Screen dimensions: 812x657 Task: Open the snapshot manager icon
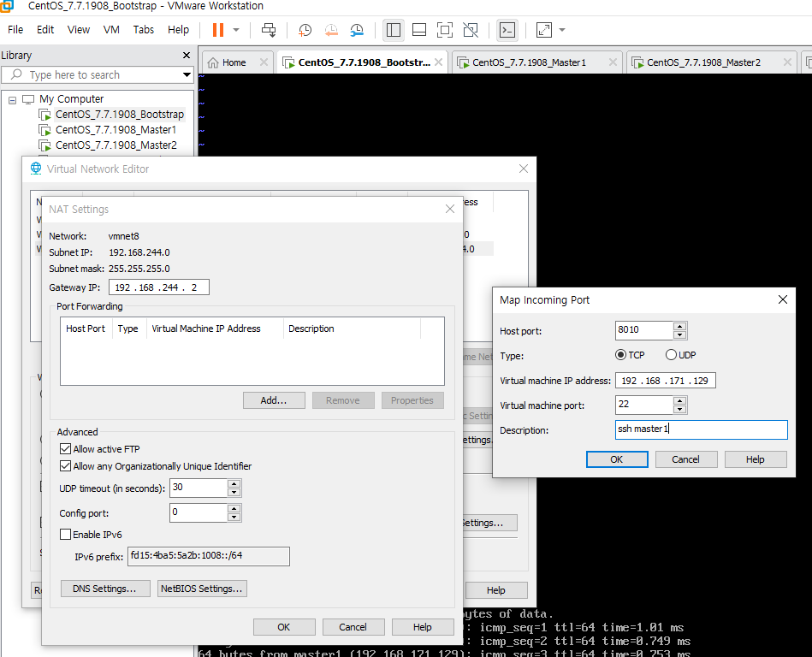point(357,30)
